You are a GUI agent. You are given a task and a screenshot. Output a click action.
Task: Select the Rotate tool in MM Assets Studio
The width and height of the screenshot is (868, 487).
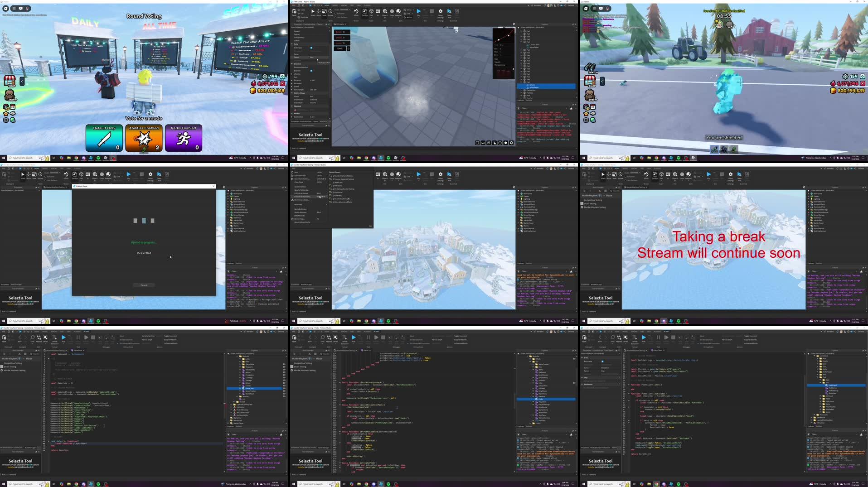point(330,12)
